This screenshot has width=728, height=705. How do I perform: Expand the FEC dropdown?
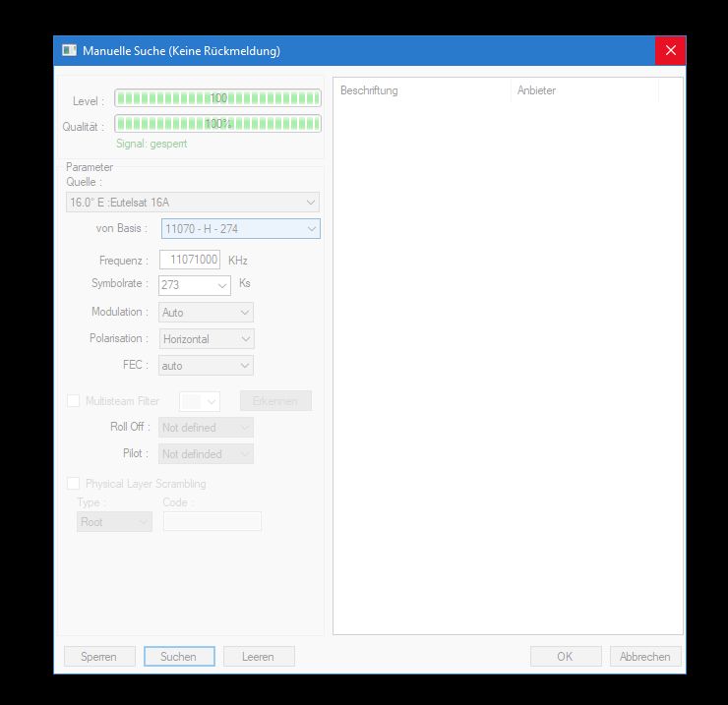click(x=206, y=366)
